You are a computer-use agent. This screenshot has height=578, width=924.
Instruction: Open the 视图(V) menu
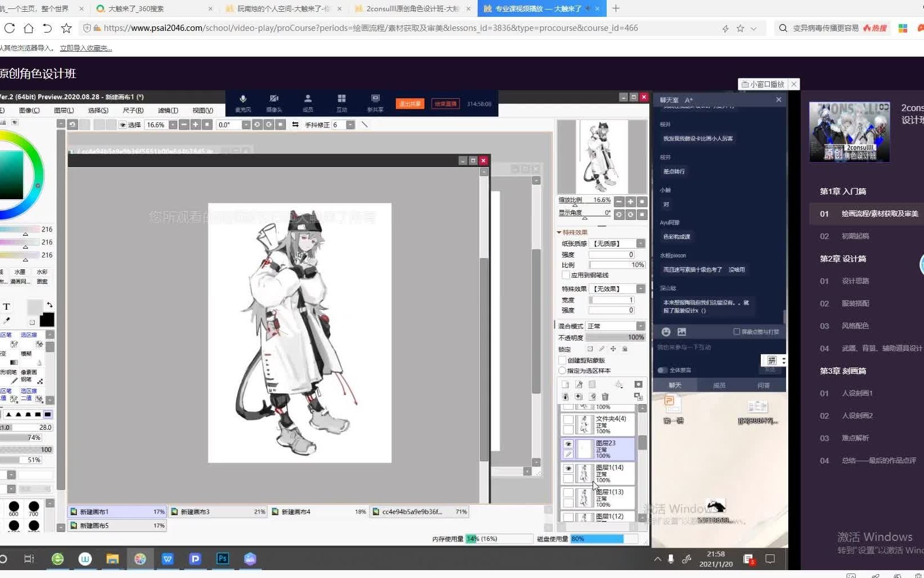[x=202, y=111]
